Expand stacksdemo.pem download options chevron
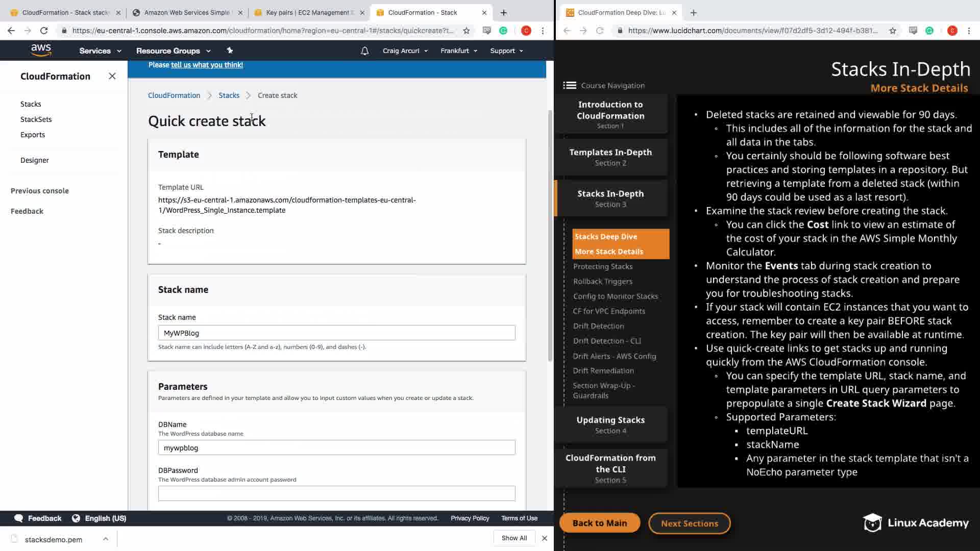This screenshot has width=980, height=551. tap(106, 539)
